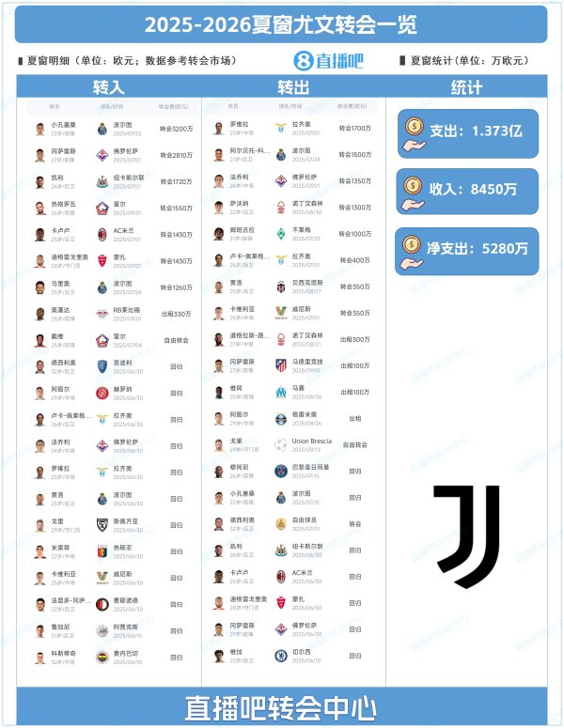Image resolution: width=564 pixels, height=728 pixels.
Task: Switch to the 转出 column header
Action: coord(293,86)
